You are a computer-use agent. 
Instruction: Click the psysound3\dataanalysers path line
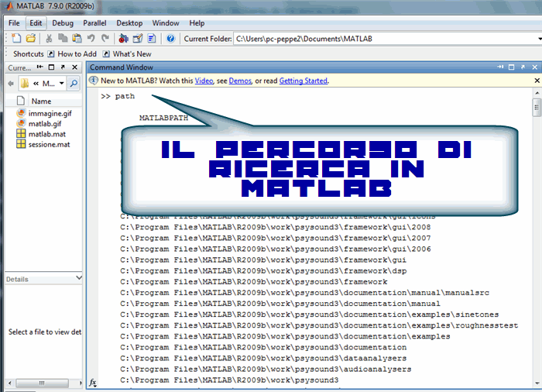point(263,359)
